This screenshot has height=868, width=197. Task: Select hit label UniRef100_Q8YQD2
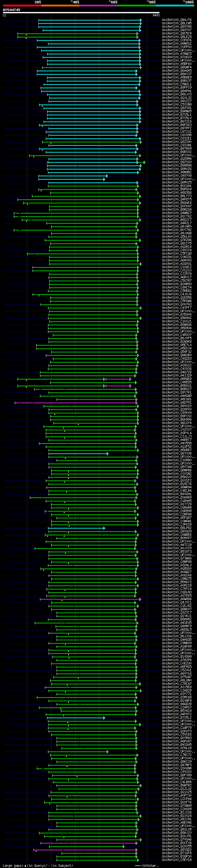(177, 850)
